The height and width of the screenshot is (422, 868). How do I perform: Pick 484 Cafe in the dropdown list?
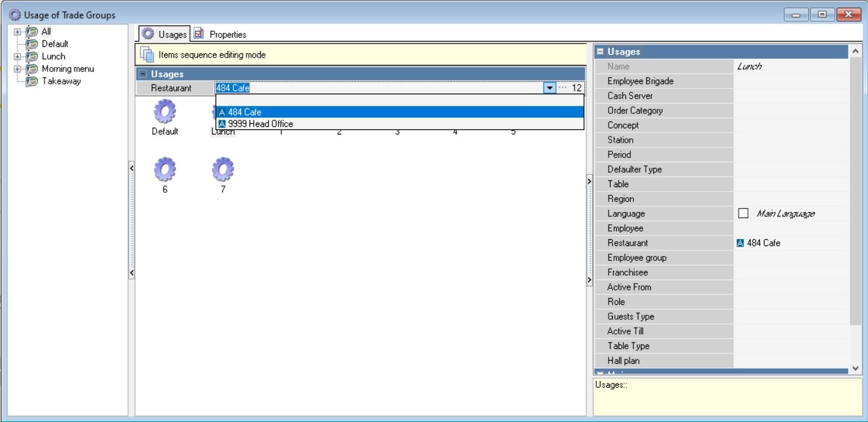(245, 112)
